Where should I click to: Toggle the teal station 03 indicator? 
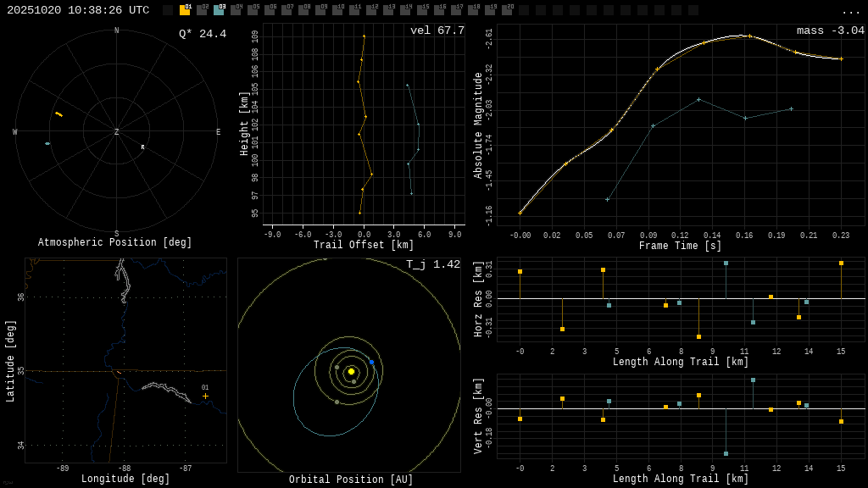pos(219,10)
